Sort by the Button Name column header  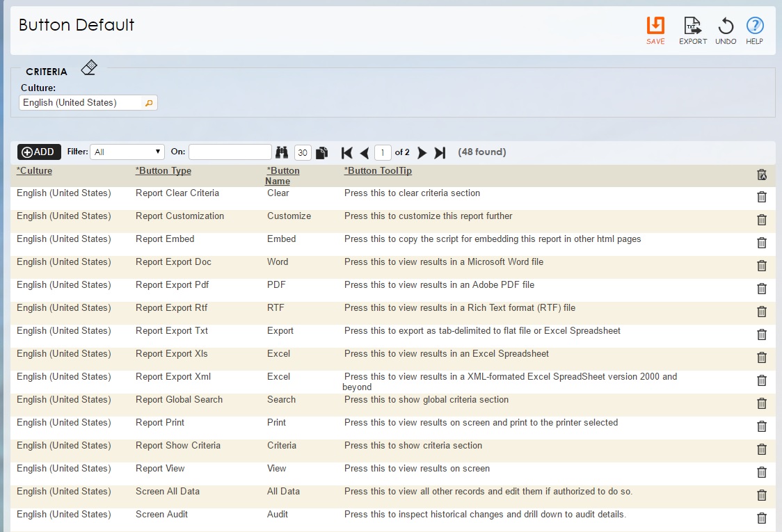click(282, 176)
